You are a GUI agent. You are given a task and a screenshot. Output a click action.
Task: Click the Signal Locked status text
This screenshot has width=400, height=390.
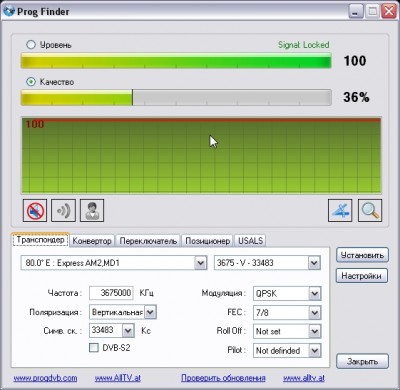[x=304, y=45]
